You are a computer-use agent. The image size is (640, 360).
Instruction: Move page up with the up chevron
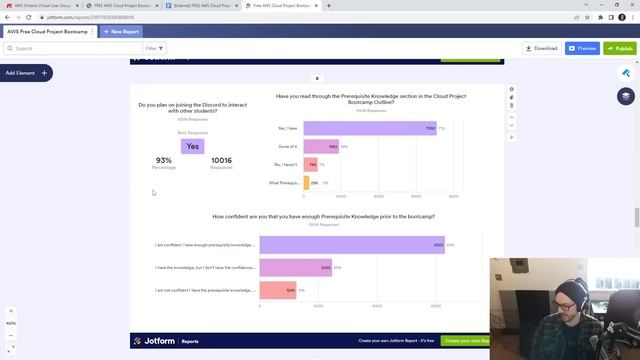click(511, 118)
